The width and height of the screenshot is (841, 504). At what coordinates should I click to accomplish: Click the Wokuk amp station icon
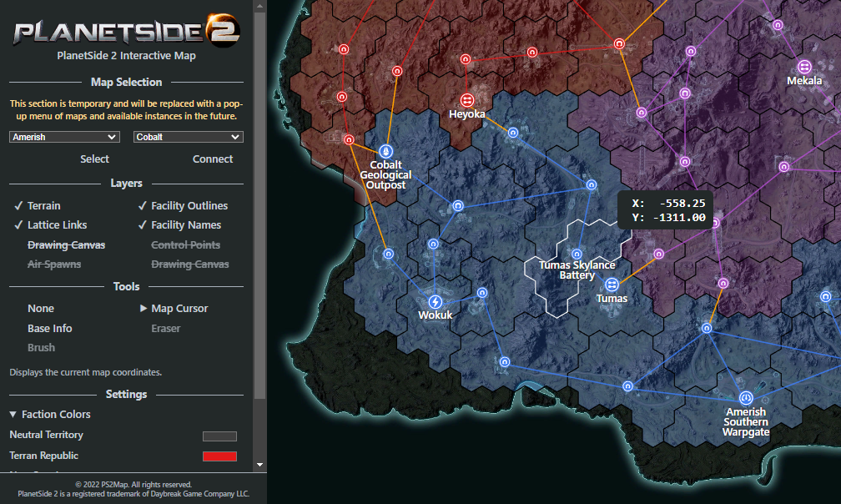pos(435,302)
